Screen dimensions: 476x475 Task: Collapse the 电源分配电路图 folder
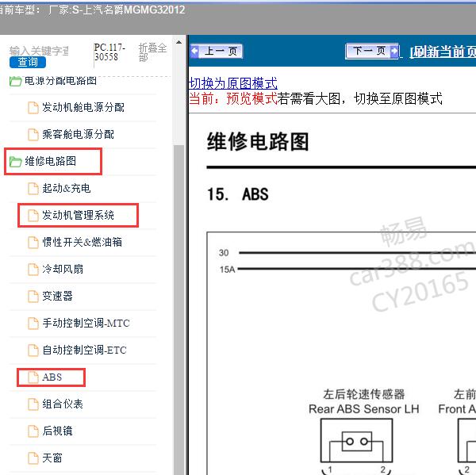click(53, 81)
